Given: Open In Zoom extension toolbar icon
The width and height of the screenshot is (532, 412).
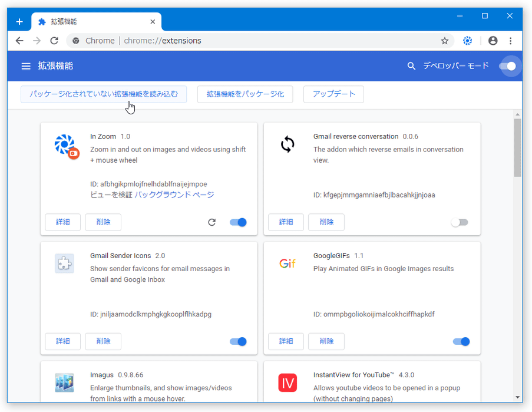Looking at the screenshot, I should pos(468,41).
